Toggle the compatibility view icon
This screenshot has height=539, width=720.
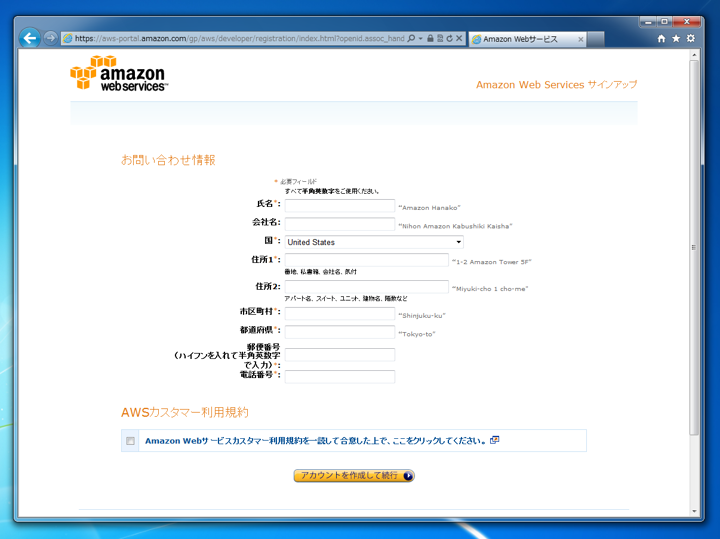(440, 39)
